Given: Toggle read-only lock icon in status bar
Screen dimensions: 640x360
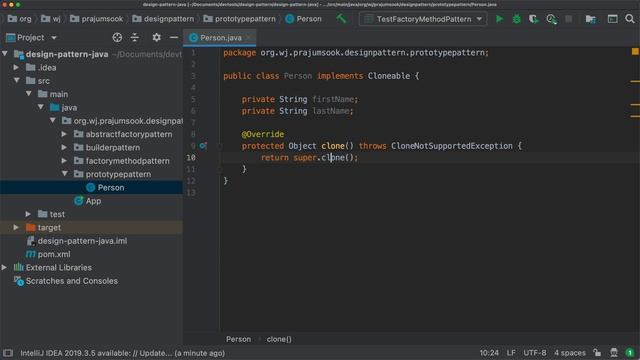Looking at the screenshot, I should tap(597, 353).
